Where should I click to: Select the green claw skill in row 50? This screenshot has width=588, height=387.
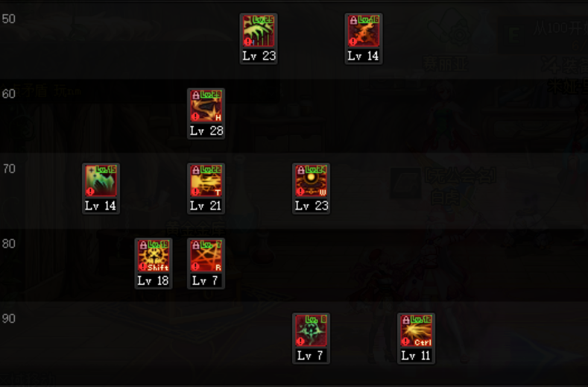pyautogui.click(x=259, y=31)
